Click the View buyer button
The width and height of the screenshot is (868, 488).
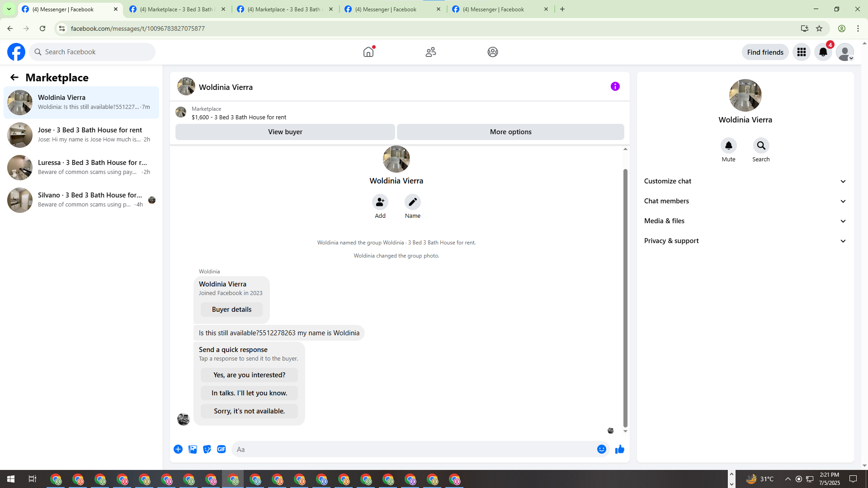click(285, 132)
